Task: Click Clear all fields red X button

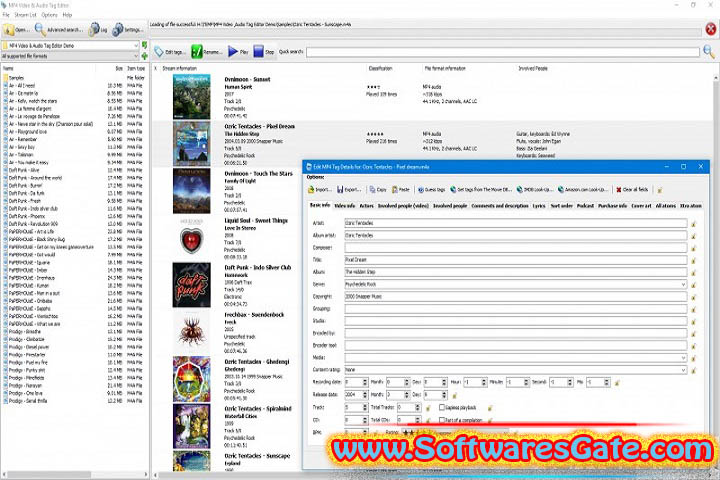Action: click(x=632, y=189)
